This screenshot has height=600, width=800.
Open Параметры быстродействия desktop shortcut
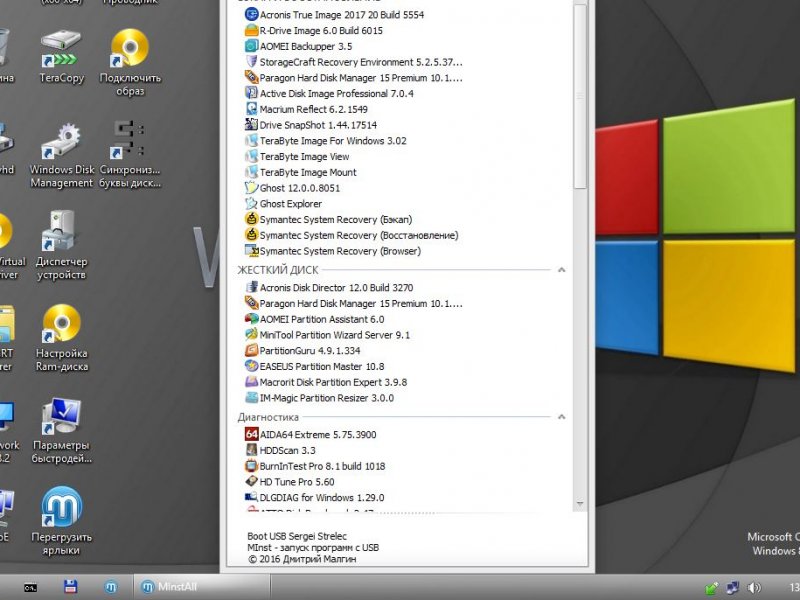point(61,431)
